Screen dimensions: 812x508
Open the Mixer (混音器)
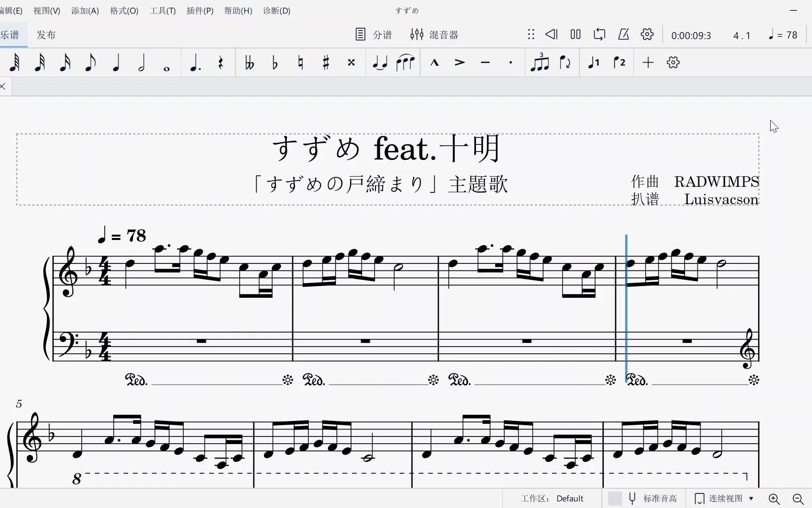[434, 34]
